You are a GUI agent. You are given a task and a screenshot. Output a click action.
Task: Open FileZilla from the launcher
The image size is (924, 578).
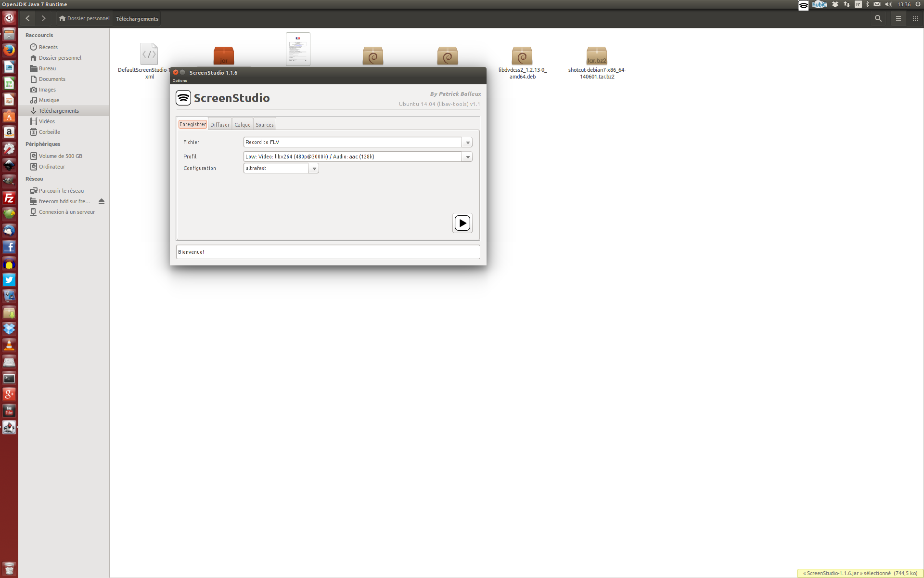click(x=9, y=198)
